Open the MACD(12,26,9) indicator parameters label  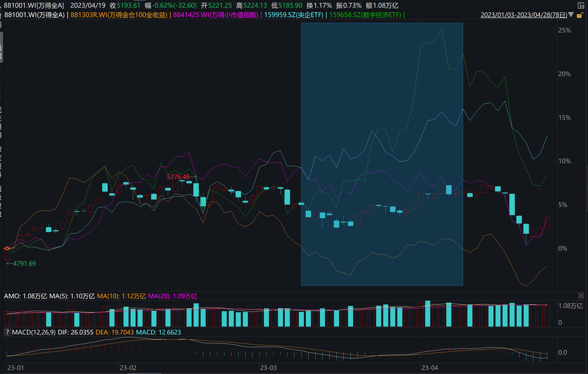(x=34, y=332)
